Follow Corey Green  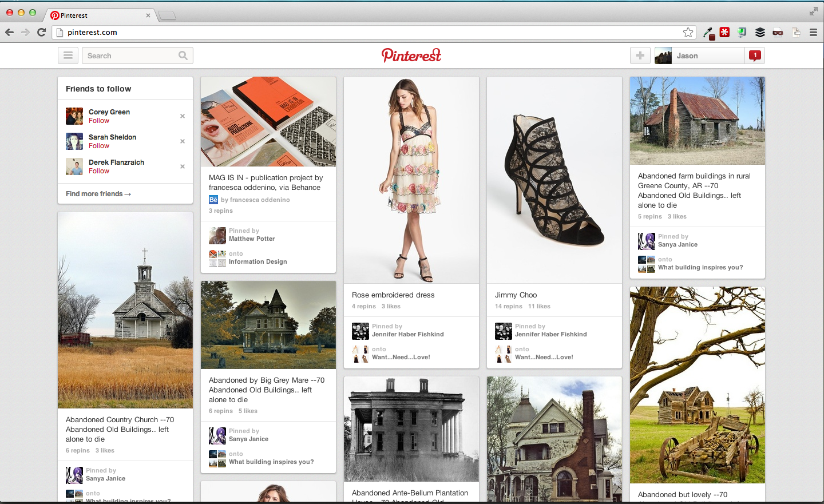pos(99,121)
